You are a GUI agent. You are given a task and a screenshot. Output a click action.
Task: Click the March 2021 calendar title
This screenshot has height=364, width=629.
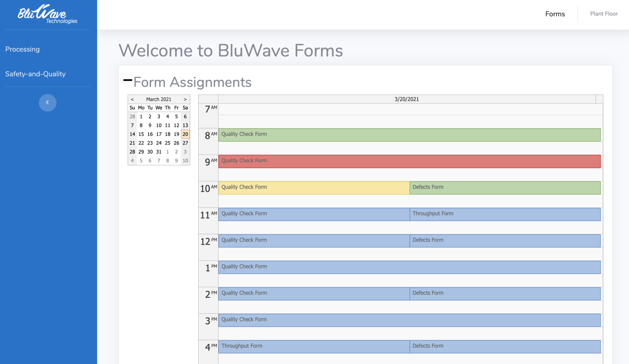(x=159, y=99)
